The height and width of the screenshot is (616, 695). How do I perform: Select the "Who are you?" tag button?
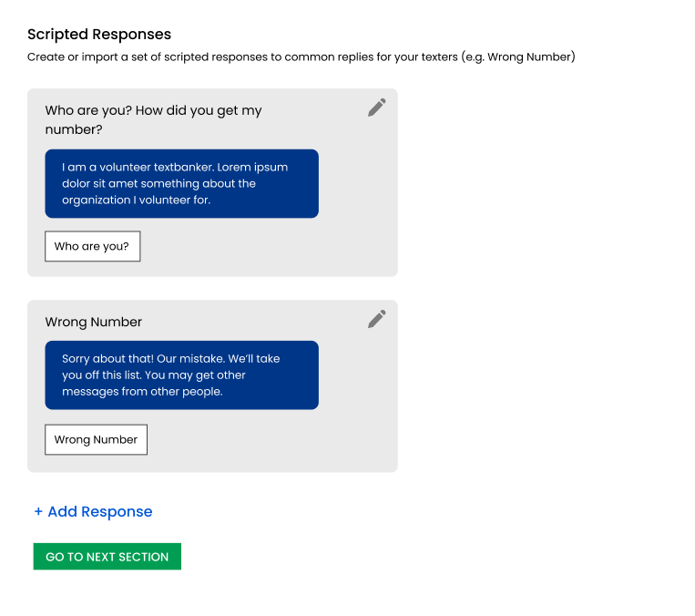click(x=92, y=246)
